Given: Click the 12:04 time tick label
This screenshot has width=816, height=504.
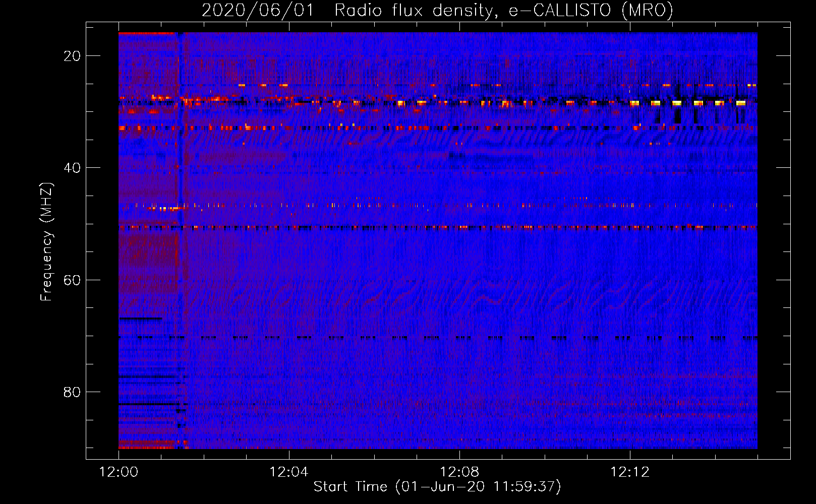Looking at the screenshot, I should [289, 472].
